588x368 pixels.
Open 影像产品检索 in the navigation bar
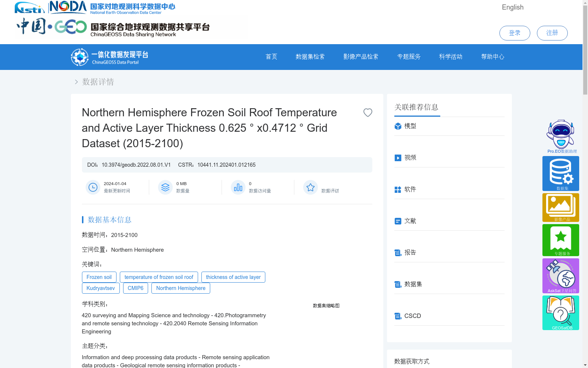click(361, 57)
